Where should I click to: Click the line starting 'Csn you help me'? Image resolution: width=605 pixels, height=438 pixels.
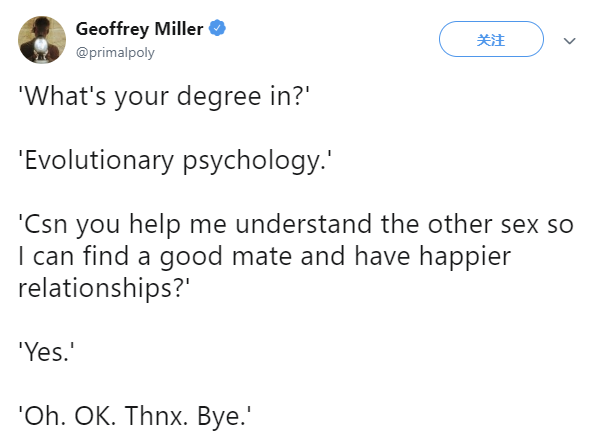296,224
